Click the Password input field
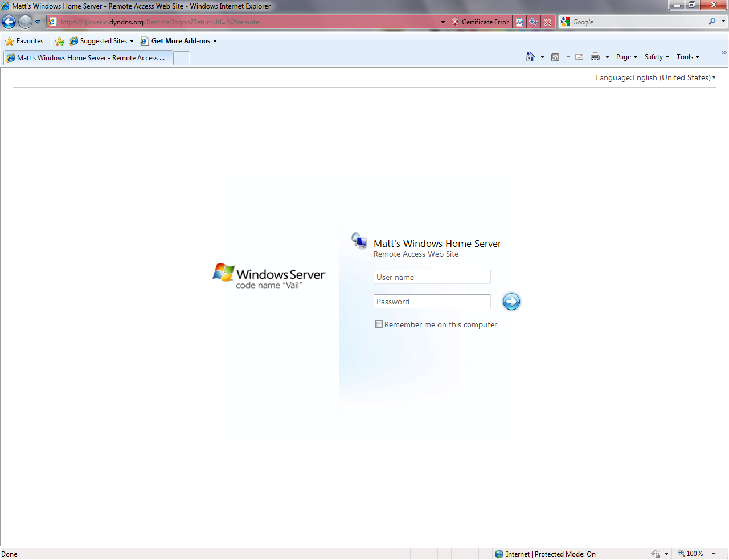The height and width of the screenshot is (560, 729). [x=432, y=302]
